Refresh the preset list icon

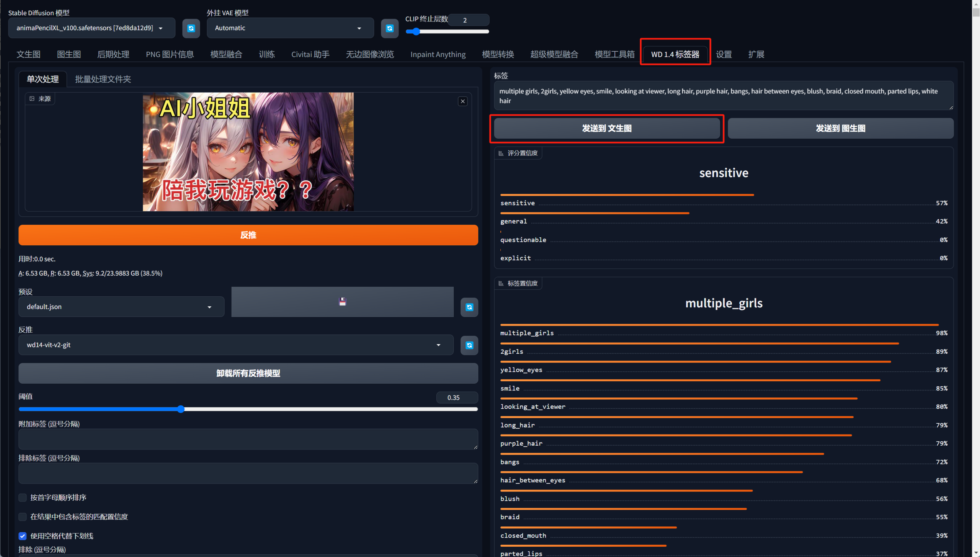tap(469, 307)
